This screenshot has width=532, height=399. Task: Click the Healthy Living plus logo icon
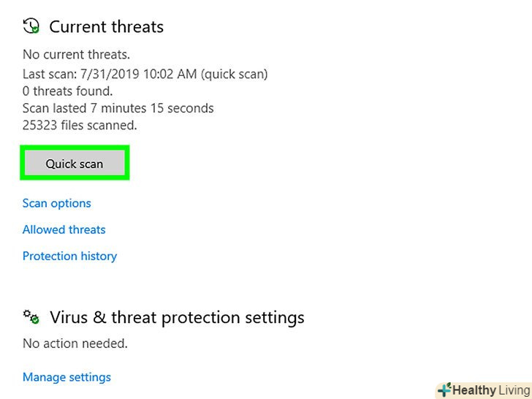444,389
